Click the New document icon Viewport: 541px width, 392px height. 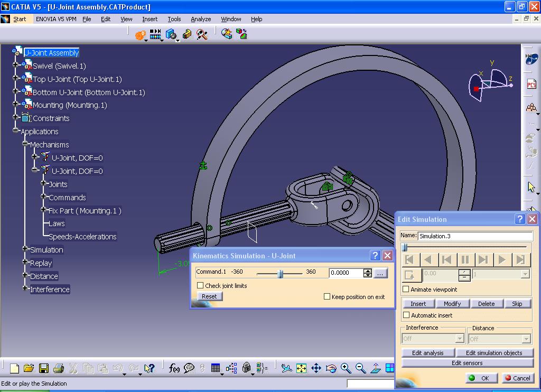click(14, 368)
